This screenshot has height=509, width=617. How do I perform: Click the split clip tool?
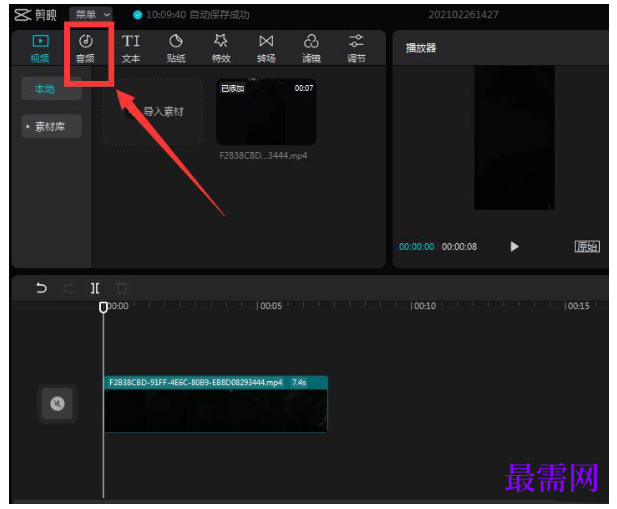(x=95, y=288)
